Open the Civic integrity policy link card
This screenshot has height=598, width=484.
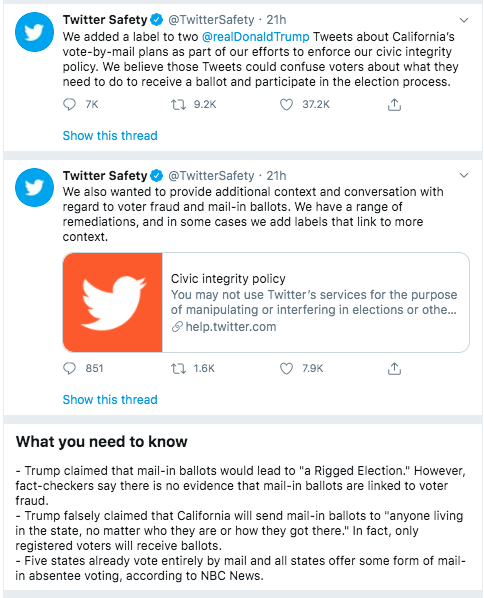point(266,302)
